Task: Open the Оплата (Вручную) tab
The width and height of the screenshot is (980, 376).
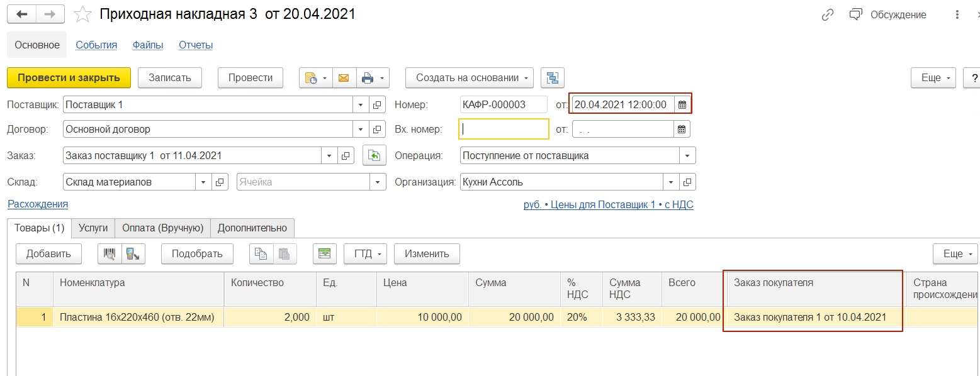Action: [162, 228]
